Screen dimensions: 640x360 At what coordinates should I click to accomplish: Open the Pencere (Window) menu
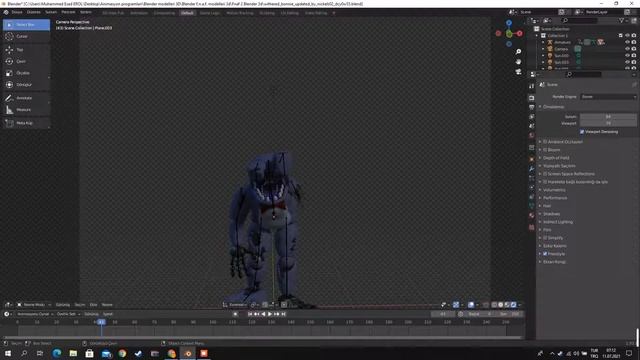coord(68,12)
